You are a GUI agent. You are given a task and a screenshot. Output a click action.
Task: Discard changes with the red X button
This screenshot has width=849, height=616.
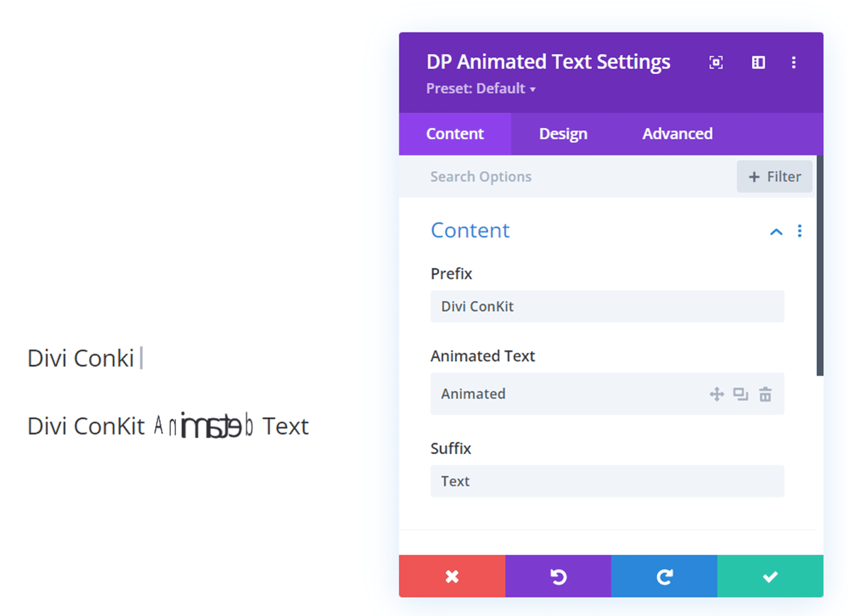click(452, 576)
